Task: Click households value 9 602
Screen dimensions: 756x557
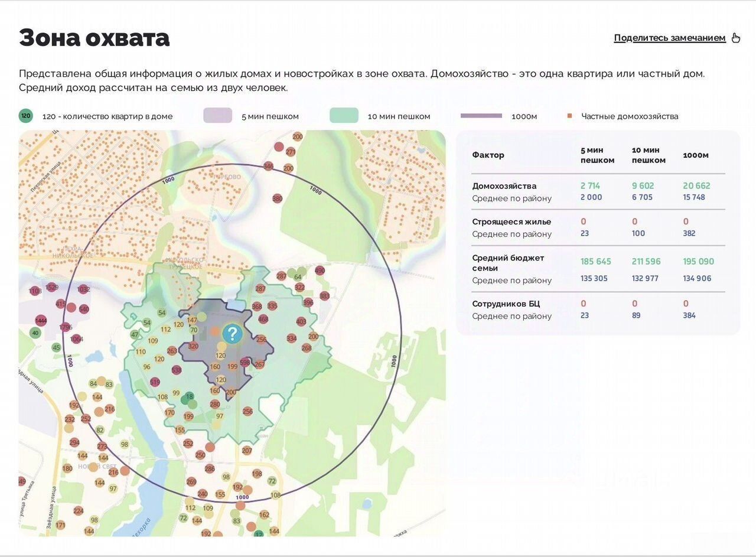Action: (643, 185)
